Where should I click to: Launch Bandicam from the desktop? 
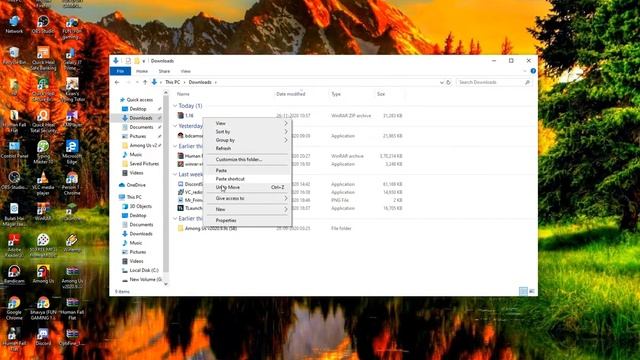coord(14,274)
